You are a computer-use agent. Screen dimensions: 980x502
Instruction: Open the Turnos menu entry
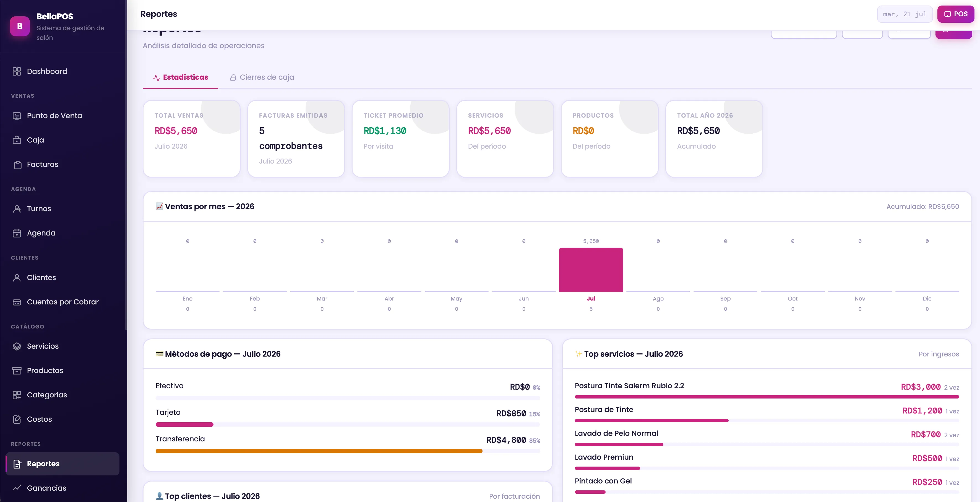pos(62,209)
